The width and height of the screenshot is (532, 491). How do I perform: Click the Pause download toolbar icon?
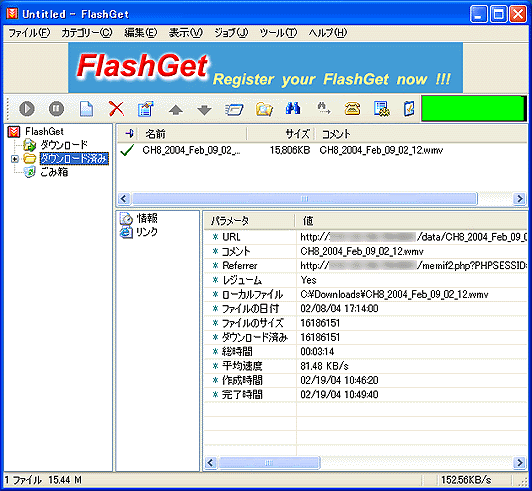pos(56,109)
